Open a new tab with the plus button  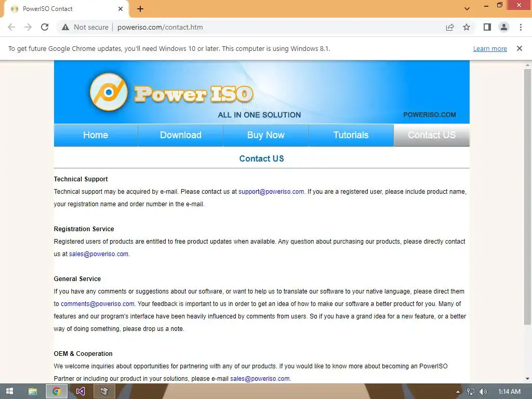140,9
